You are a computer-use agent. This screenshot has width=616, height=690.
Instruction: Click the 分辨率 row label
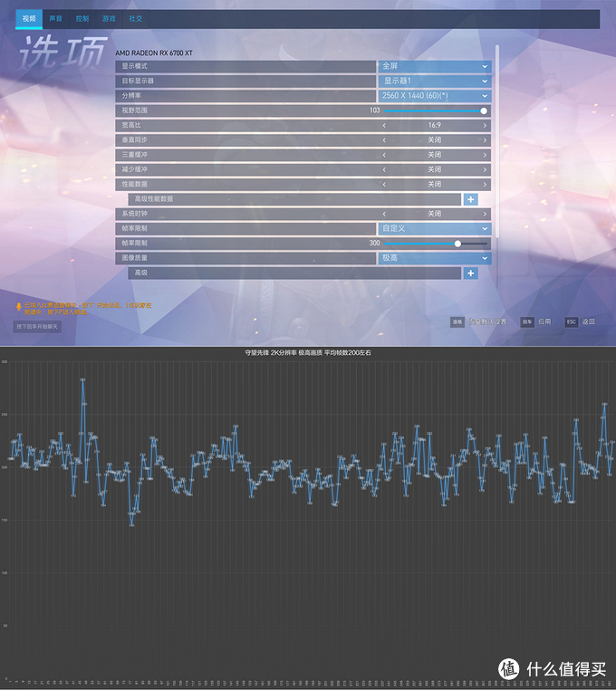click(x=131, y=95)
